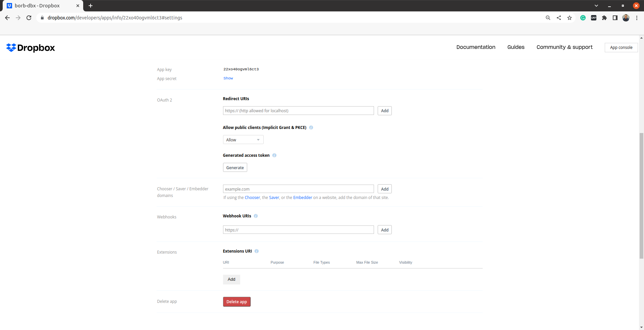Open the Guides menu item
The height and width of the screenshot is (330, 644).
click(516, 47)
